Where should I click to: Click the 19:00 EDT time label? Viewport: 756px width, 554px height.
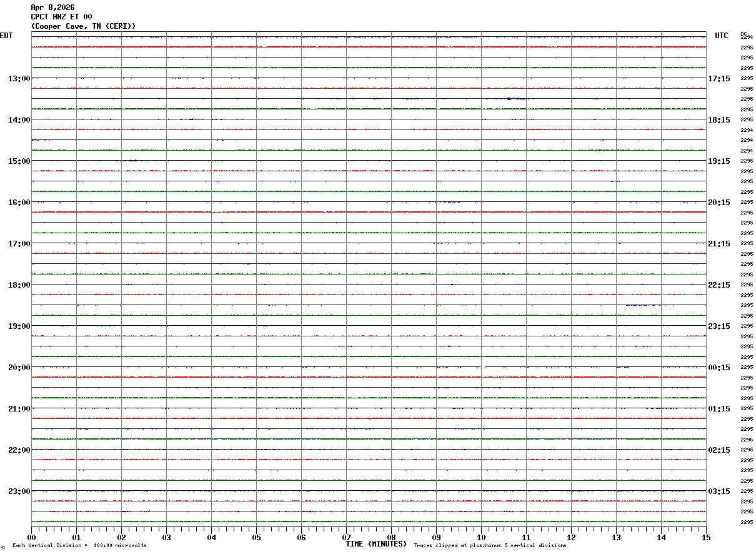(19, 326)
